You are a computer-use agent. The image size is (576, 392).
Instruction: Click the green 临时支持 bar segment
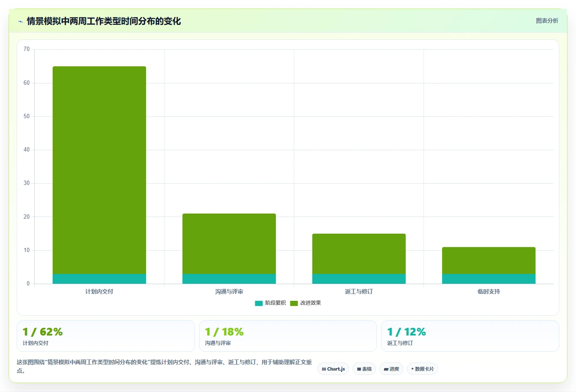489,260
